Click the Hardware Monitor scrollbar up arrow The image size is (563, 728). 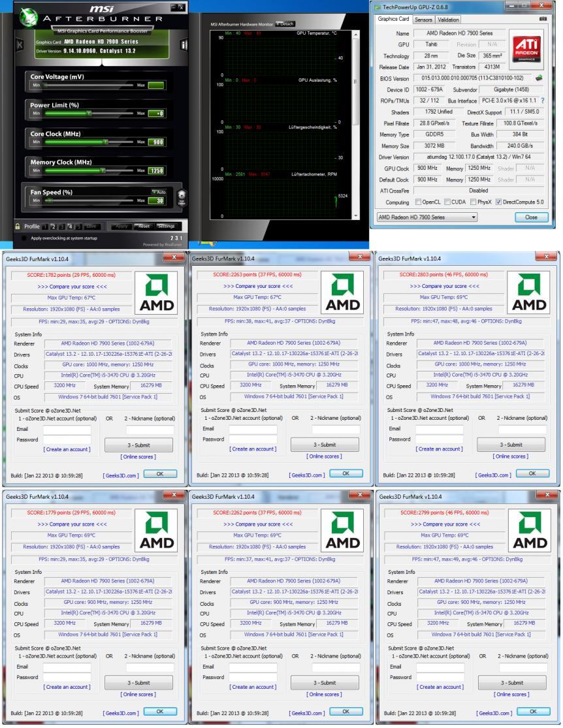coord(356,35)
